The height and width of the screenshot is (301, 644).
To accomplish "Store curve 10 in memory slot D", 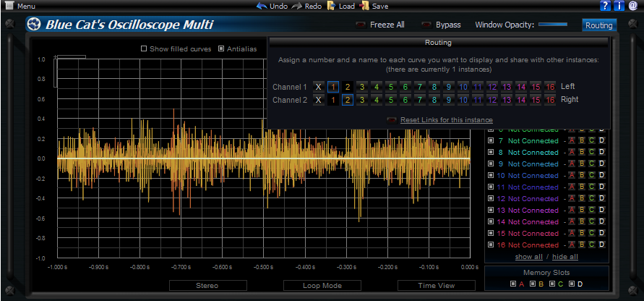I will [x=601, y=175].
